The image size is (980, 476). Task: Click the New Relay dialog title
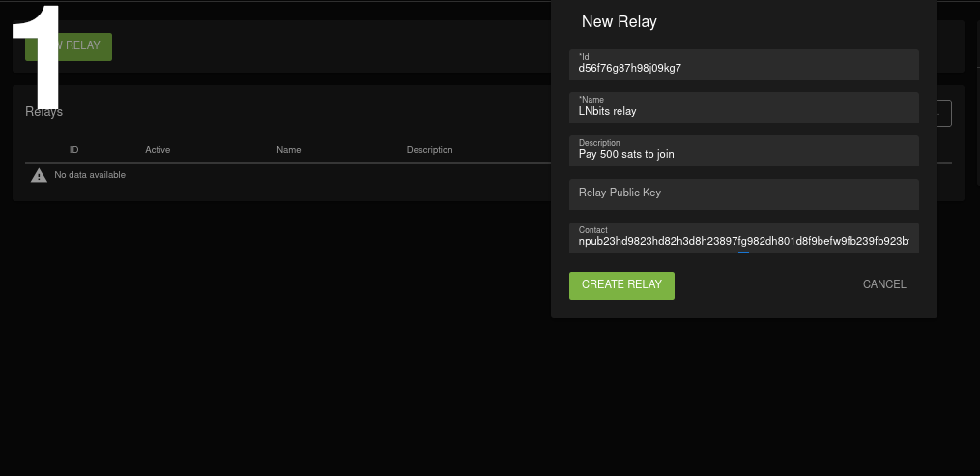click(x=619, y=22)
